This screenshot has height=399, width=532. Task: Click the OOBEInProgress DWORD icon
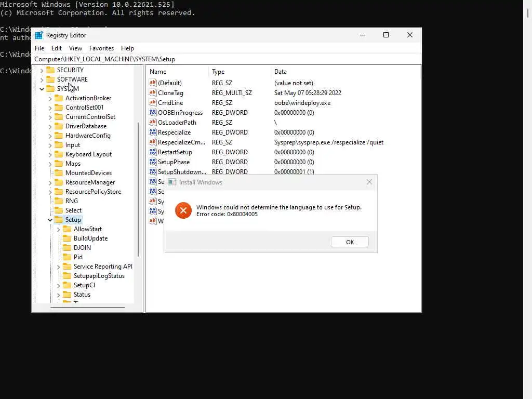pos(153,112)
